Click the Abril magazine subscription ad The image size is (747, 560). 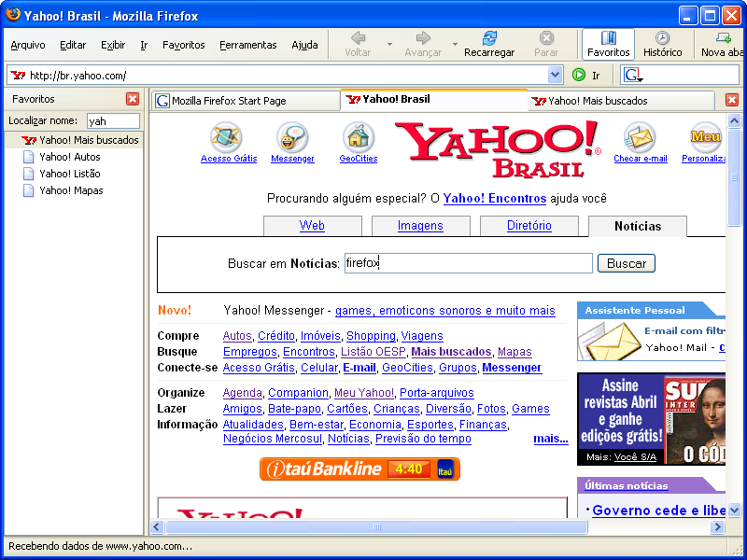point(651,419)
